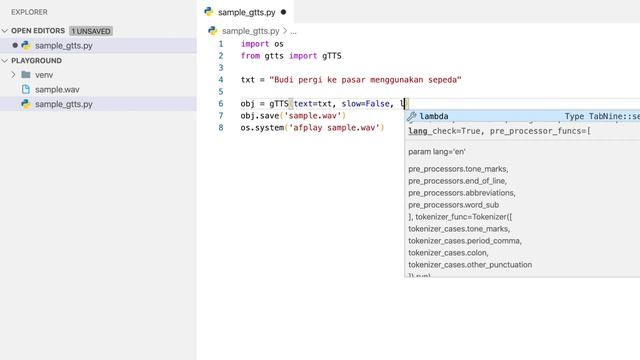Image resolution: width=640 pixels, height=360 pixels.
Task: Click the Python icon in the editor tab
Action: pyautogui.click(x=209, y=12)
